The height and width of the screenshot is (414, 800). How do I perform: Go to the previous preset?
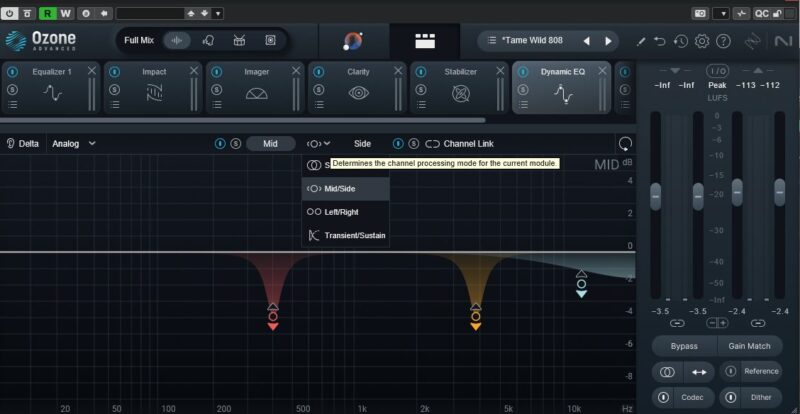point(587,41)
